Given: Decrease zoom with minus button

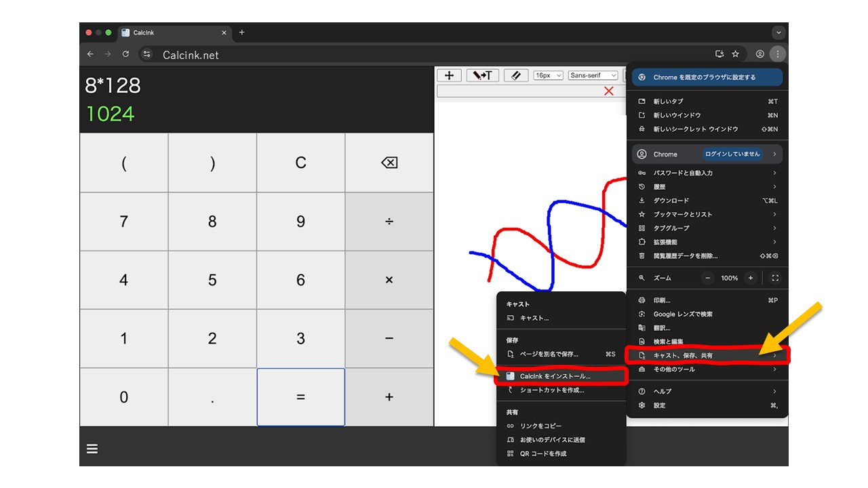Looking at the screenshot, I should coord(708,278).
